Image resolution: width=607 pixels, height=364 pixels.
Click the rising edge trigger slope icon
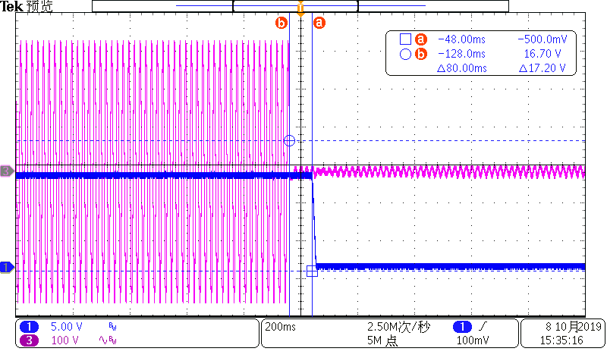coord(483,327)
